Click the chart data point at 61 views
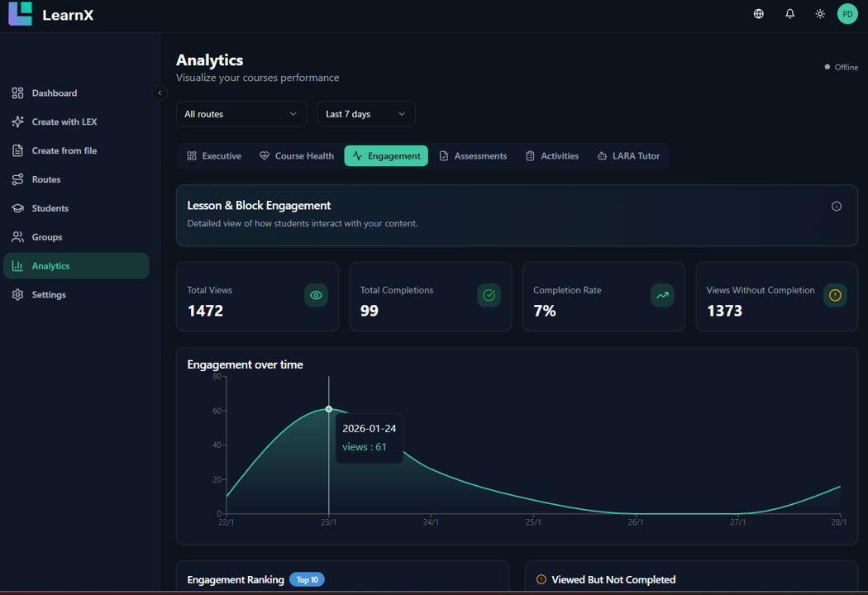Screen dimensions: 868x595 click(x=329, y=409)
